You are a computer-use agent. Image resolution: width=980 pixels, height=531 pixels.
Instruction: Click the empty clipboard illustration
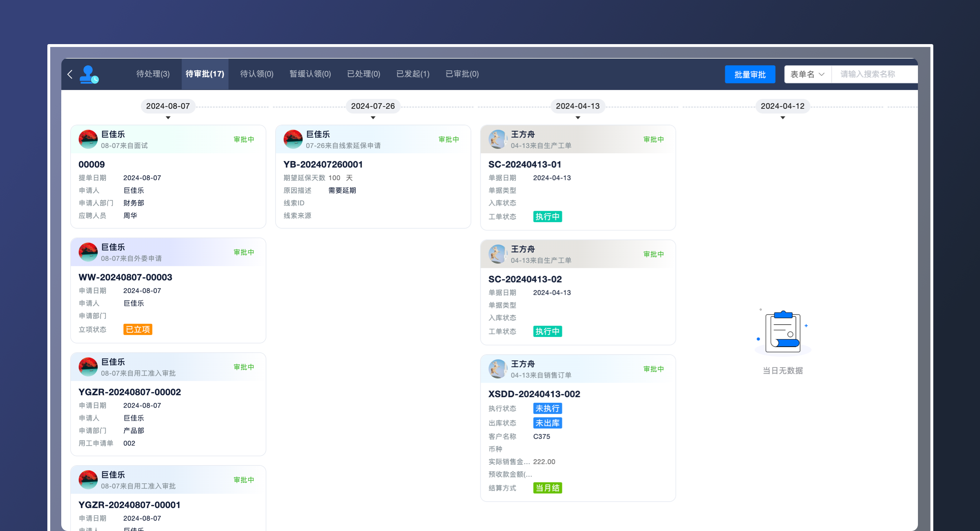(x=782, y=332)
